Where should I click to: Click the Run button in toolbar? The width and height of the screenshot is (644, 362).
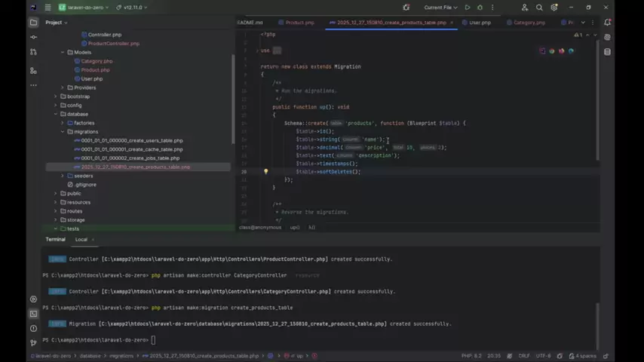click(468, 8)
